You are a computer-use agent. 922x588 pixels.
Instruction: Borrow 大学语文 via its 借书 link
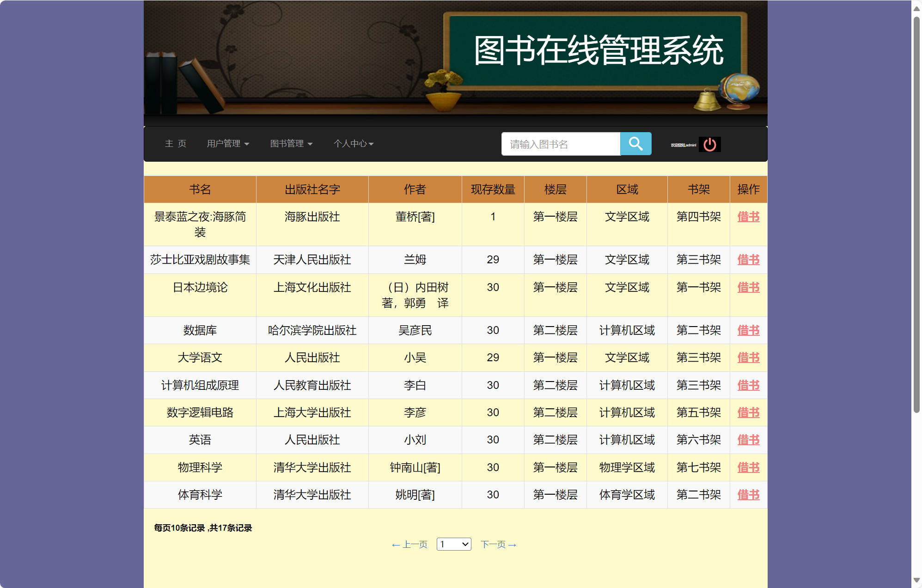(x=748, y=358)
